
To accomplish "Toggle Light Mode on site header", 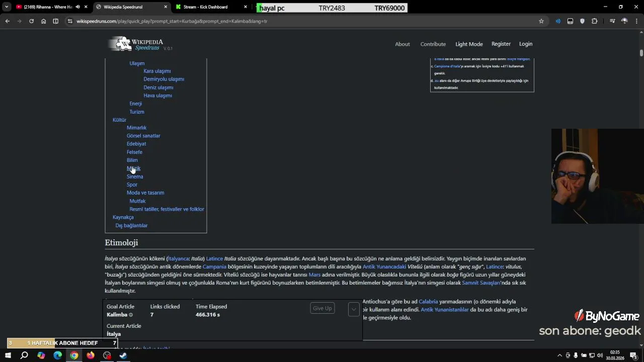I will pyautogui.click(x=469, y=44).
